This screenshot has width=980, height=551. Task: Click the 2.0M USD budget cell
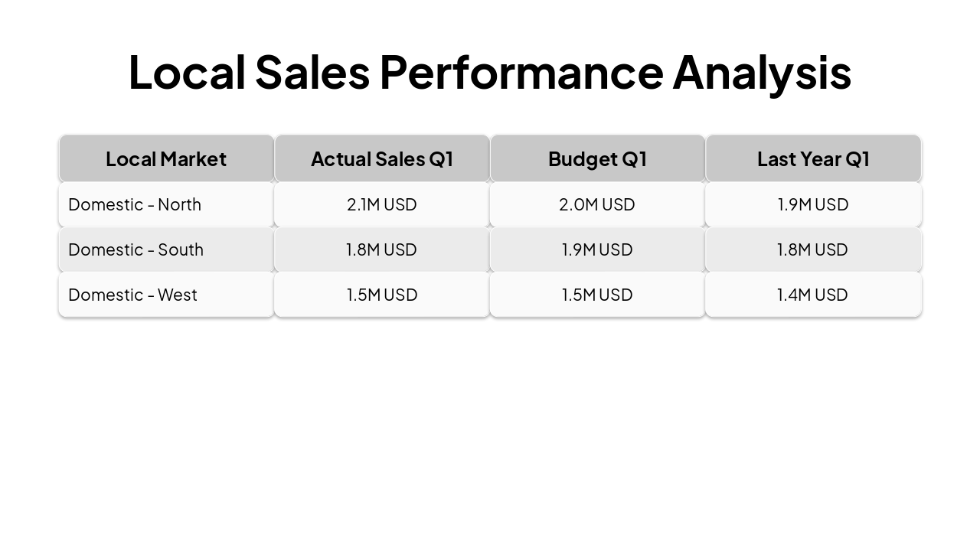point(597,204)
